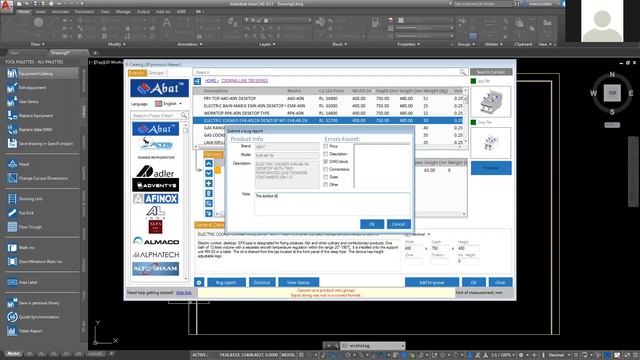Check the Other error checkbox
Image resolution: width=640 pixels, height=360 pixels.
(x=325, y=184)
